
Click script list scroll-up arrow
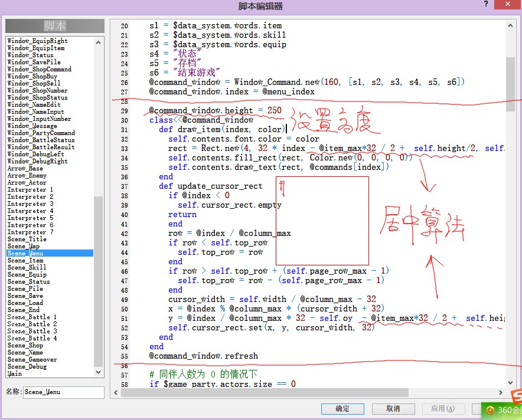click(x=98, y=42)
